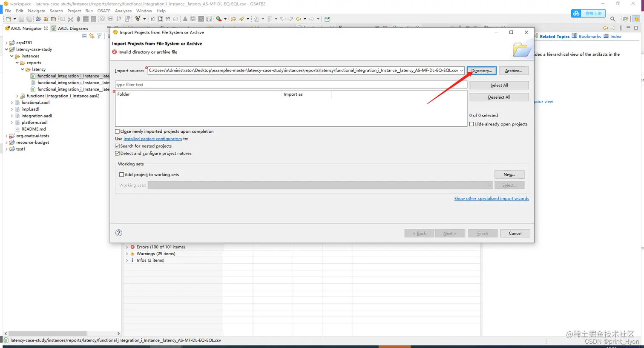Expand the arp4761 project node
644x348 pixels.
click(6, 43)
